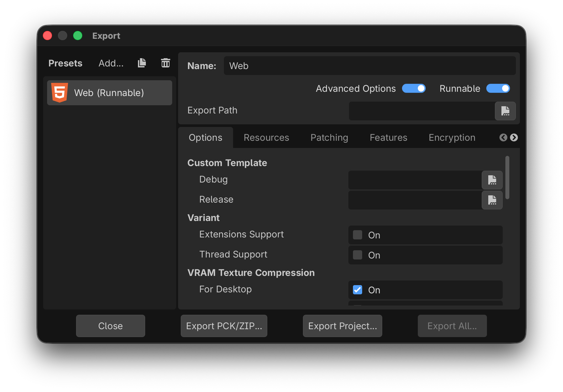
Task: Click the preset Name text field
Action: point(369,66)
